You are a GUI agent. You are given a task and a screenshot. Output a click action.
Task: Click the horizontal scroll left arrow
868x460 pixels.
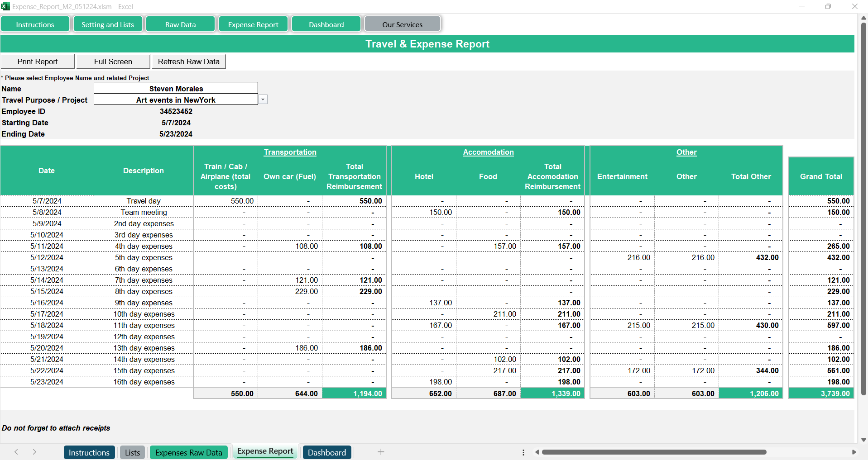pyautogui.click(x=537, y=452)
